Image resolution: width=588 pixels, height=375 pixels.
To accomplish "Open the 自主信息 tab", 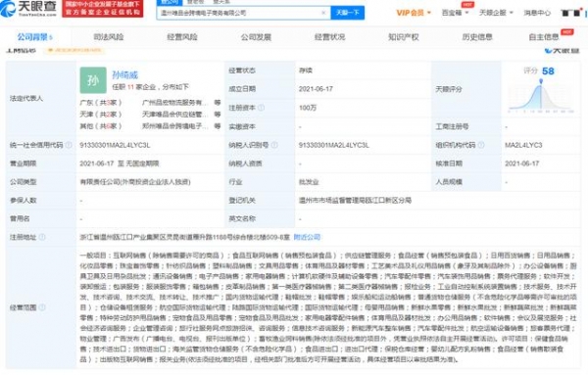I will click(544, 37).
